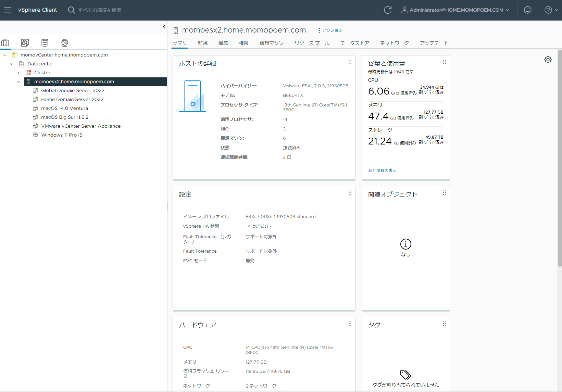562x392 pixels.
Task: Click the Datacenter icon in tree
Action: tap(22, 64)
